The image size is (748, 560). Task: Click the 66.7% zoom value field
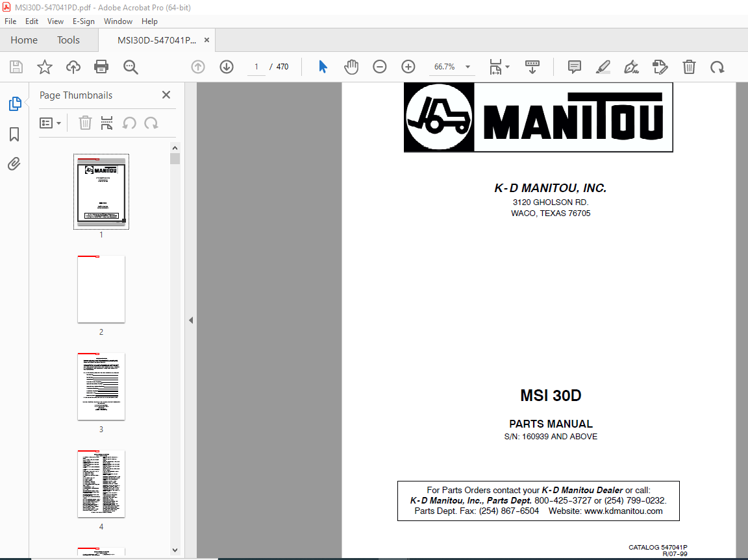tap(444, 67)
